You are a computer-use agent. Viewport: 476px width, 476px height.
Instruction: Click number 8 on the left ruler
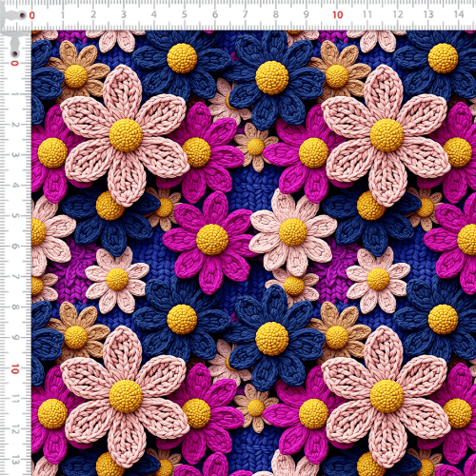pyautogui.click(x=15, y=307)
